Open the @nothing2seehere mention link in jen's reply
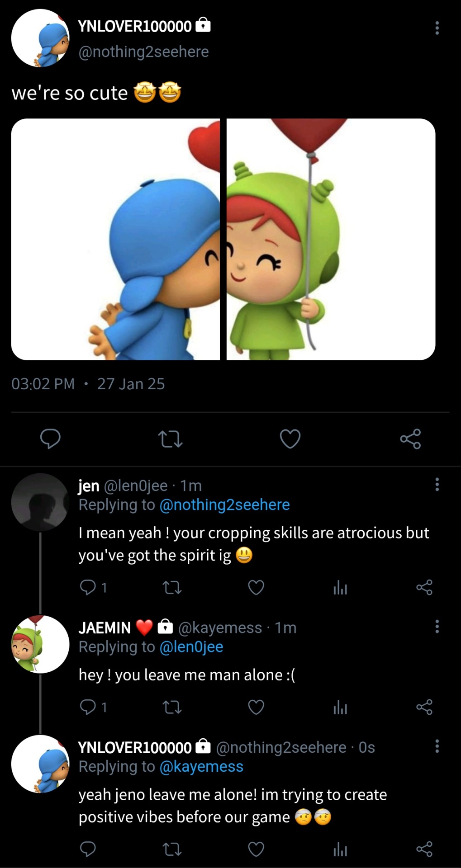Image resolution: width=461 pixels, height=868 pixels. [x=224, y=505]
